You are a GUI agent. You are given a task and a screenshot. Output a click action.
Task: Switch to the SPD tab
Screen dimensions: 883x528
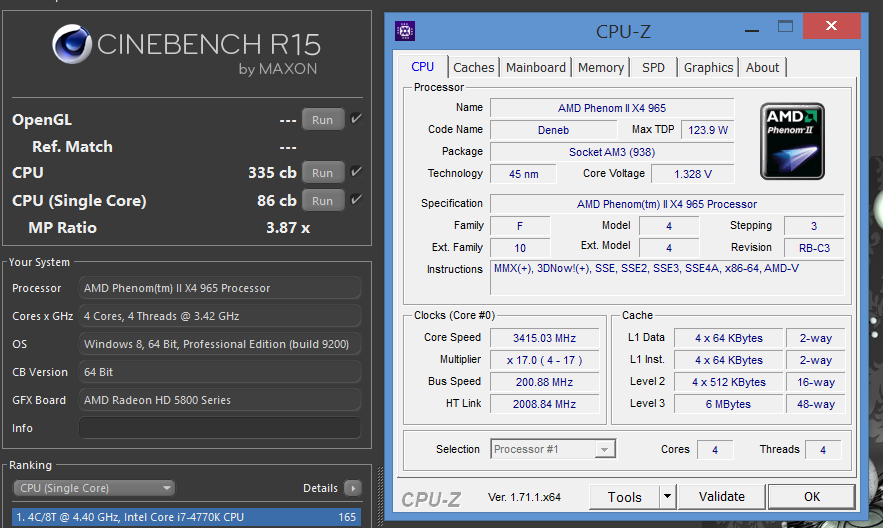point(653,68)
